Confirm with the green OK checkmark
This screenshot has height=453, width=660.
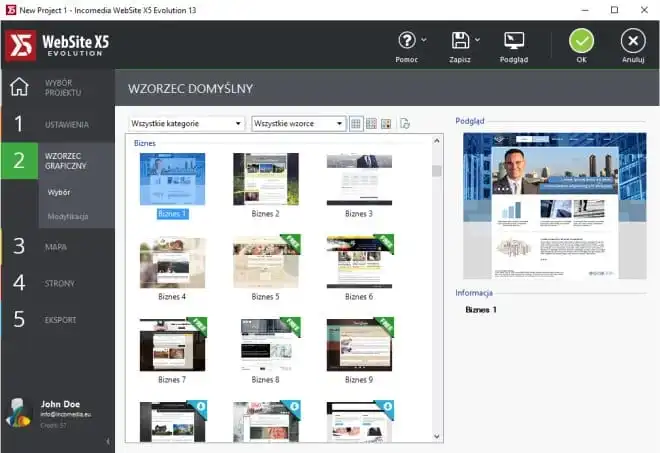coord(581,41)
